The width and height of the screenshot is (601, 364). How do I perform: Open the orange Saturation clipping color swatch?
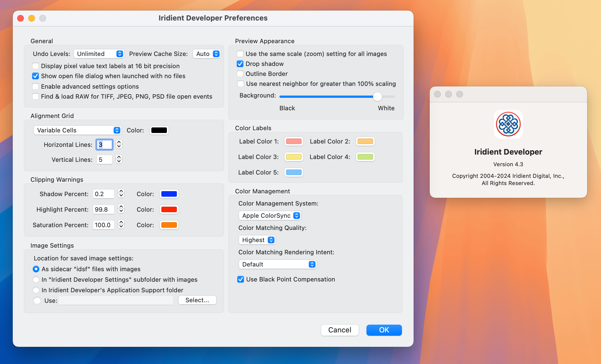point(169,225)
